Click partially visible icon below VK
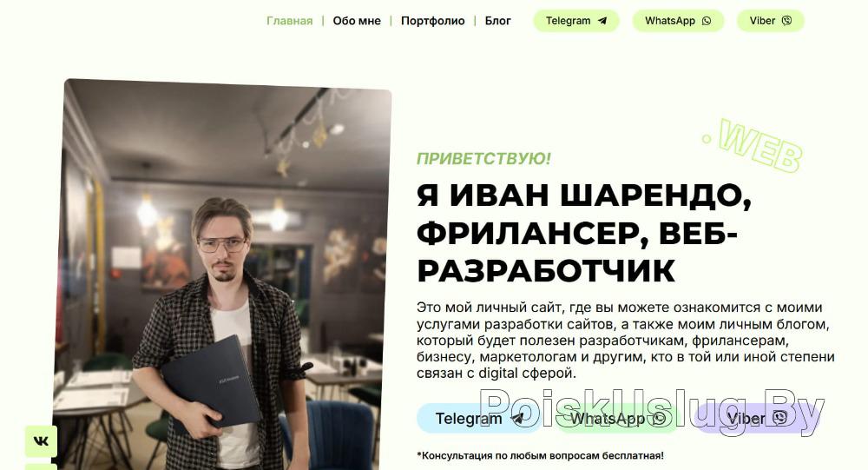868x470 pixels. (41, 467)
